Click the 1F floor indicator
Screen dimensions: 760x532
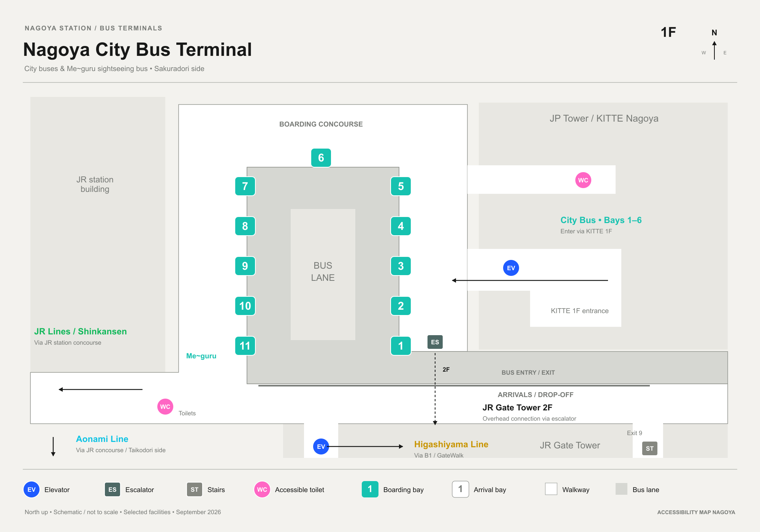click(x=668, y=32)
